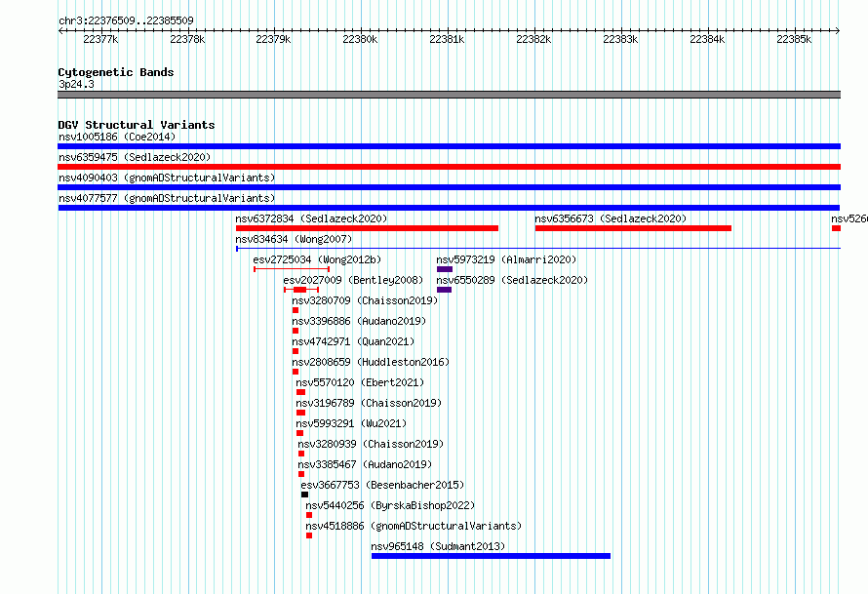This screenshot has width=868, height=594.
Task: Click the nsv5440256 (ByrskaBishop2022) text label
Action: pos(390,505)
